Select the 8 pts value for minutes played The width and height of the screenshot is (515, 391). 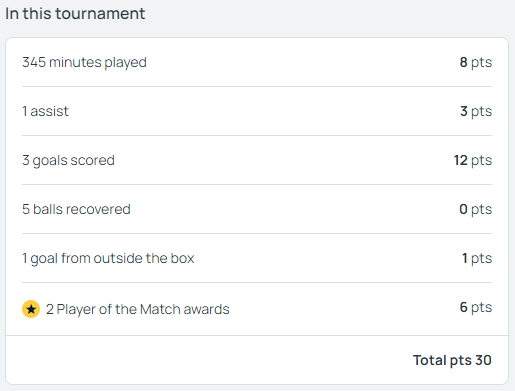coord(476,62)
